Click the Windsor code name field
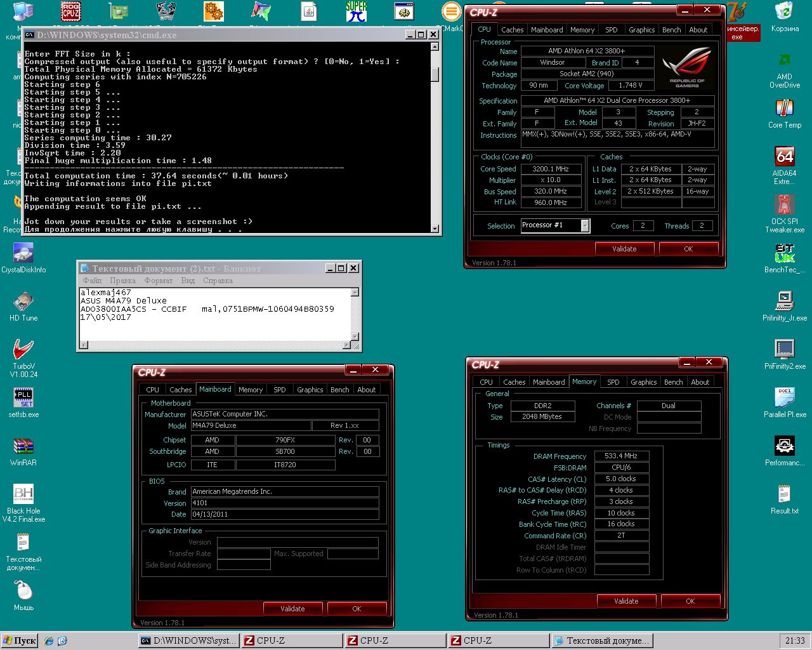 pyautogui.click(x=553, y=62)
